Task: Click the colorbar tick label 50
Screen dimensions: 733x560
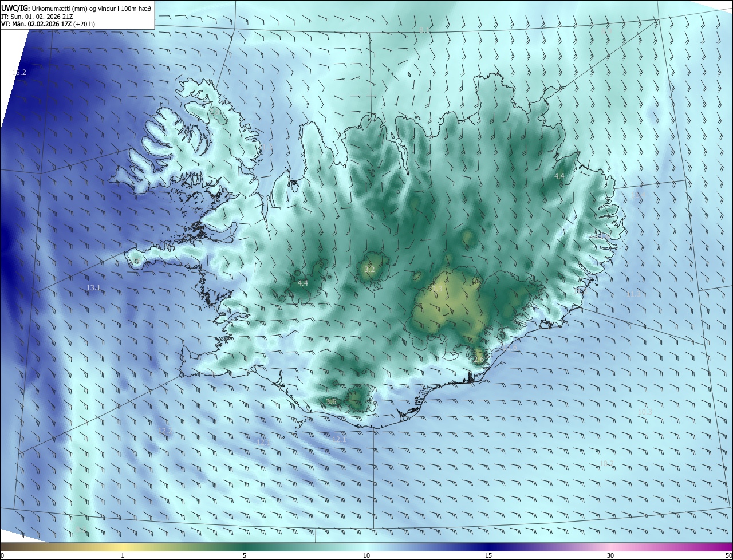Action: 728,555
